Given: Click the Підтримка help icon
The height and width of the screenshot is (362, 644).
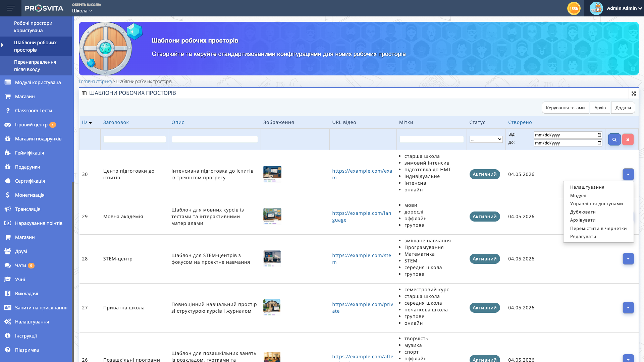Looking at the screenshot, I should coord(8,350).
